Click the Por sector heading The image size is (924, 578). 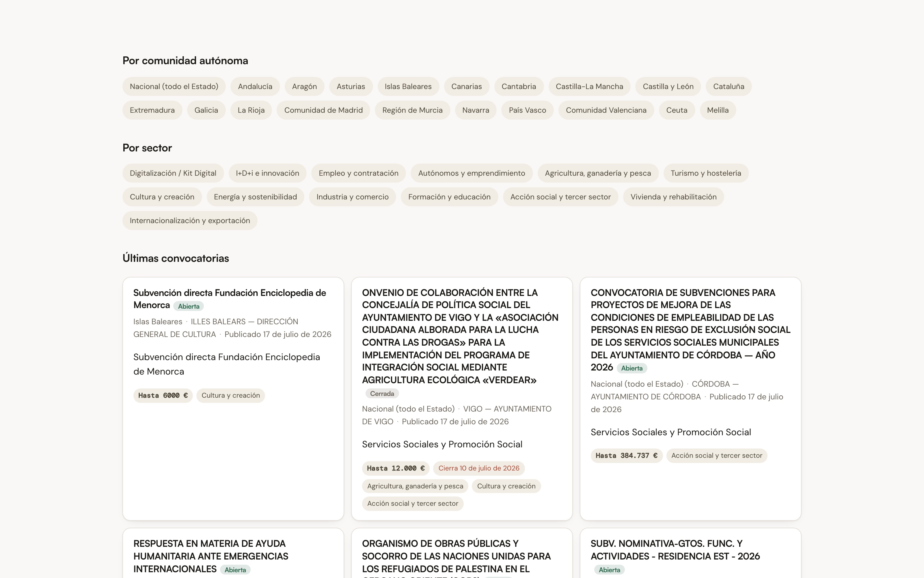pos(147,148)
